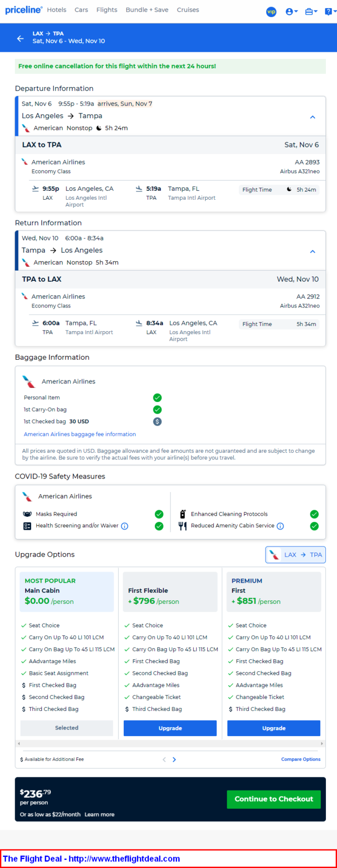Viewport: 337px width, 868px height.
Task: Select the LAX to TPA upgrade tab
Action: coord(296,555)
